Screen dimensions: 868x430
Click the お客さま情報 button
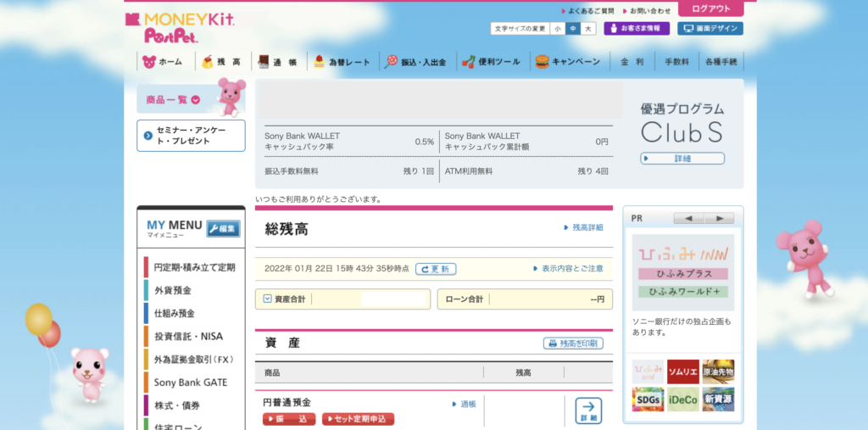637,28
